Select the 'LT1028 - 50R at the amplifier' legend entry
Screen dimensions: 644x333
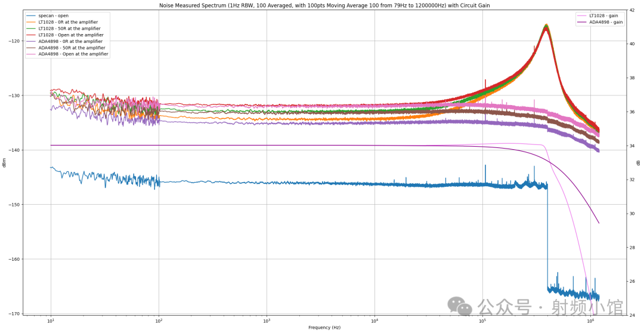click(69, 29)
